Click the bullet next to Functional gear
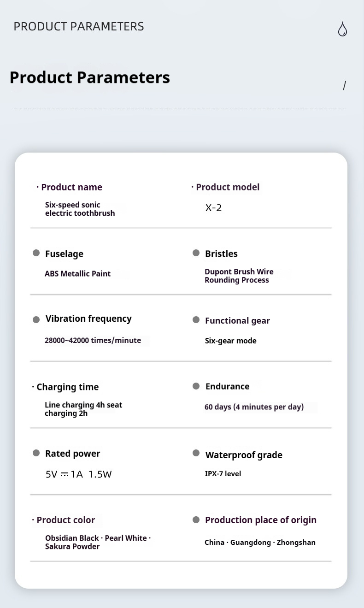364x608 pixels. click(196, 320)
